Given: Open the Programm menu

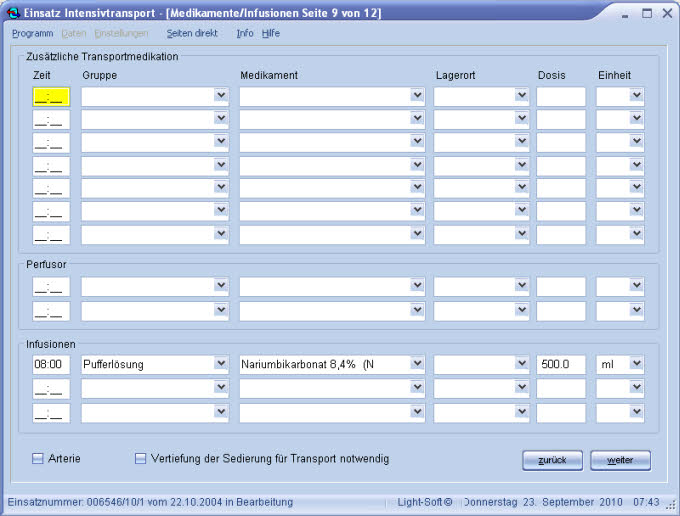Looking at the screenshot, I should pyautogui.click(x=33, y=33).
